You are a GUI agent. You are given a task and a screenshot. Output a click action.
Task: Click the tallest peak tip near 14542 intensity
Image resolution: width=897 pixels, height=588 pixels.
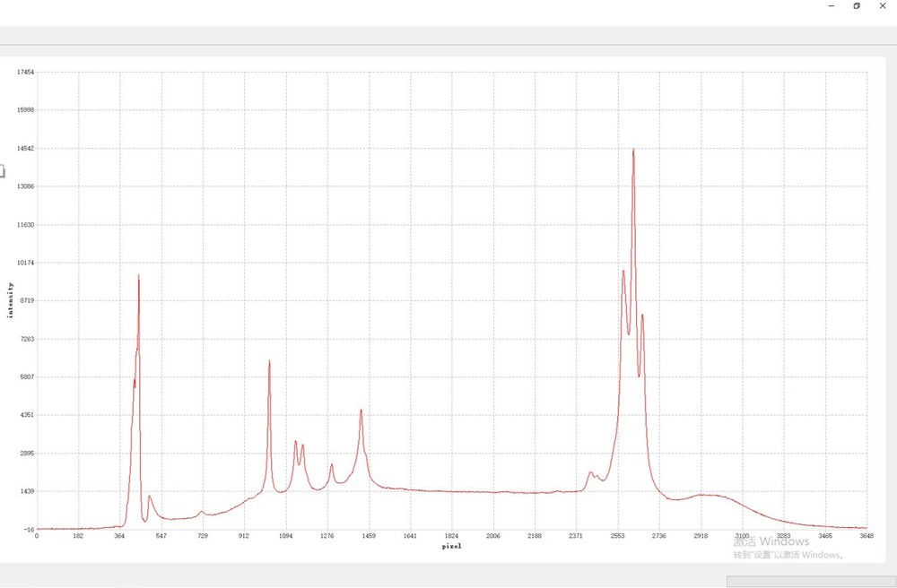tap(633, 151)
